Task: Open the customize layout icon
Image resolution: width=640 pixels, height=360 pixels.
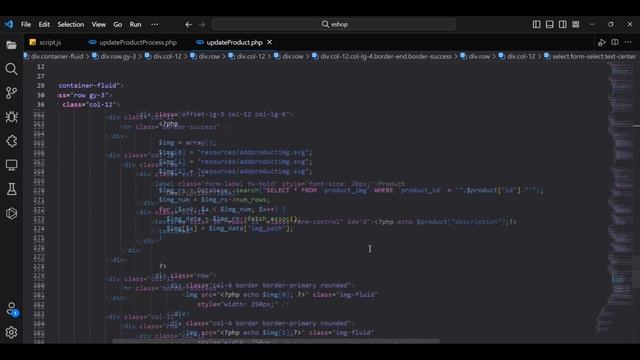Action: point(576,24)
